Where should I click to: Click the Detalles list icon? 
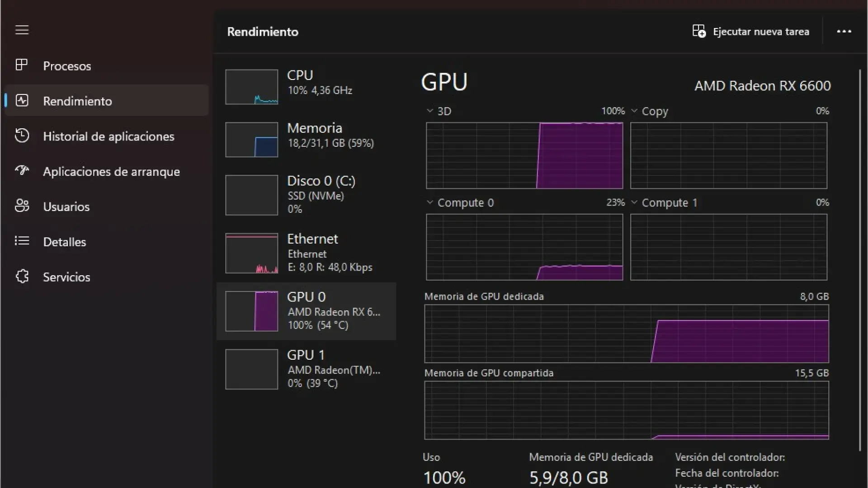pos(22,241)
